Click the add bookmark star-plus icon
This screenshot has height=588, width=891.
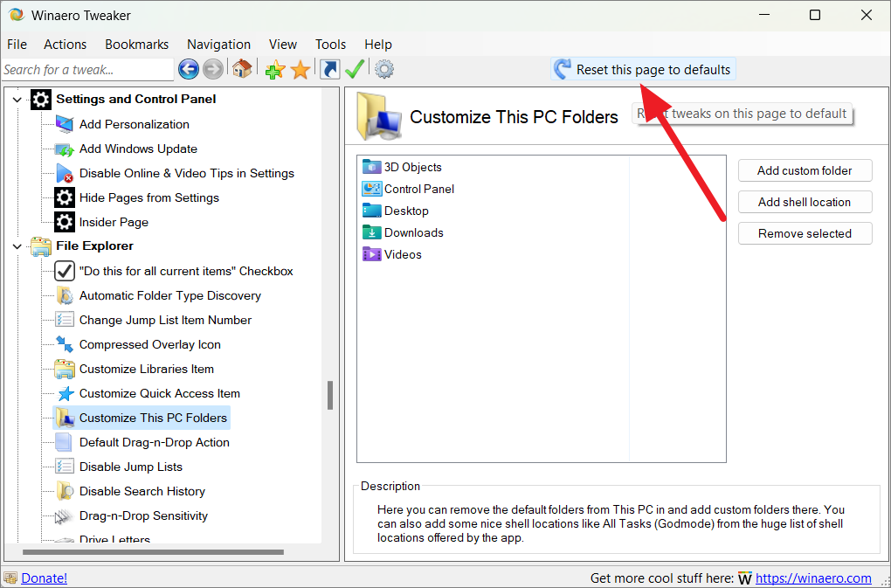(x=275, y=70)
